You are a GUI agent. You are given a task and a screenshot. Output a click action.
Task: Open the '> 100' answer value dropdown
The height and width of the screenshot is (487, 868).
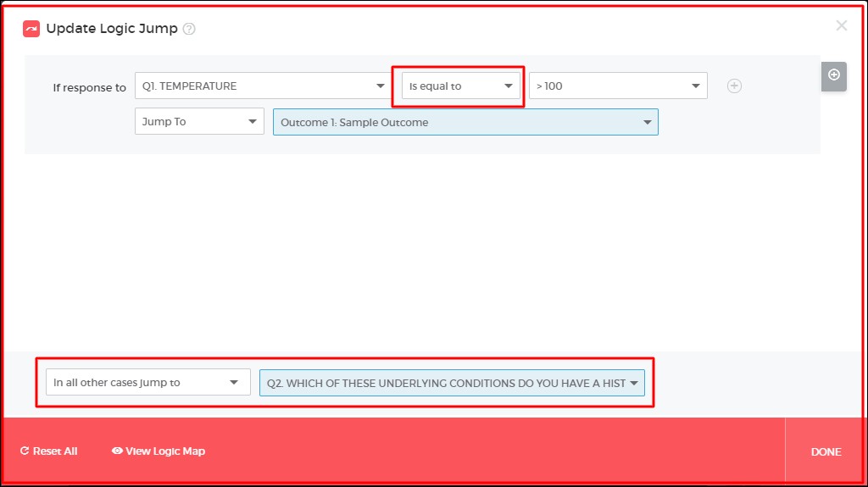(x=618, y=86)
